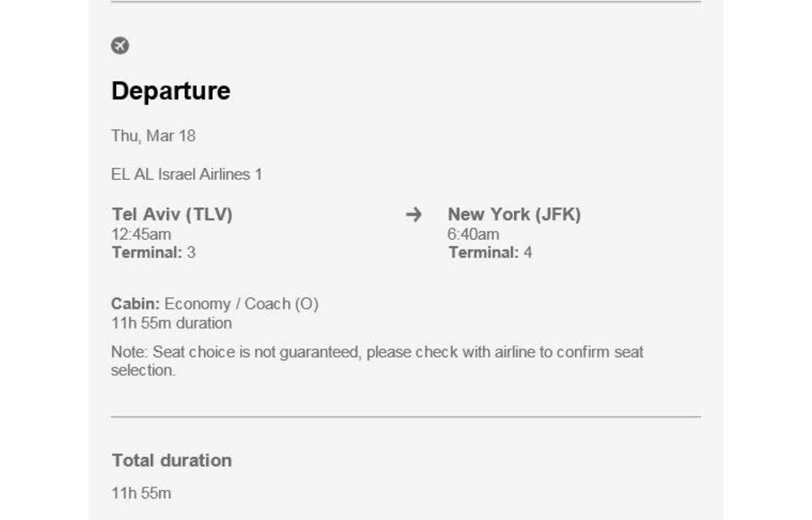Screen dimensions: 812x520
Task: Click the Terminal: 3 label
Action: coord(153,253)
